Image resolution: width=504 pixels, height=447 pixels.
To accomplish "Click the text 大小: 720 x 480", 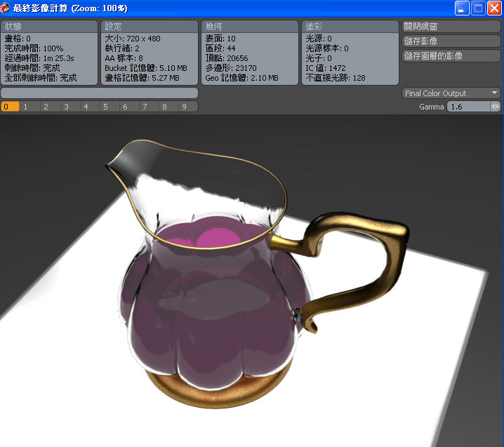I will [x=133, y=39].
